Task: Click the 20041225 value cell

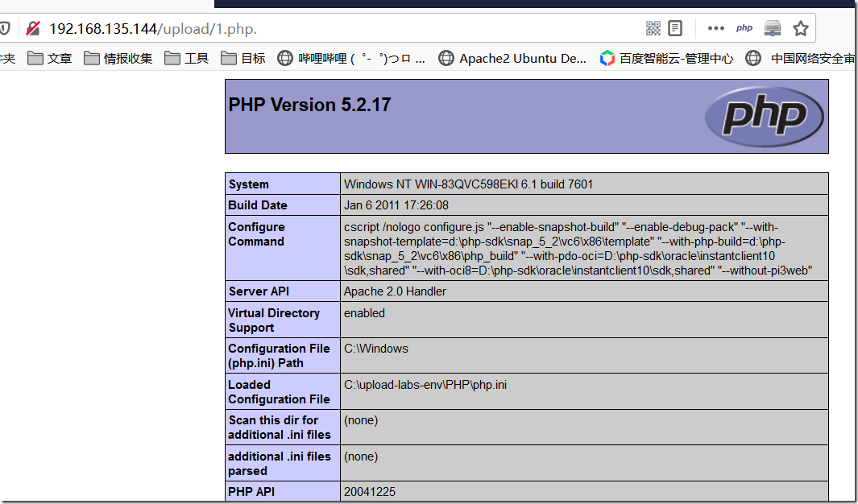Action: click(584, 492)
